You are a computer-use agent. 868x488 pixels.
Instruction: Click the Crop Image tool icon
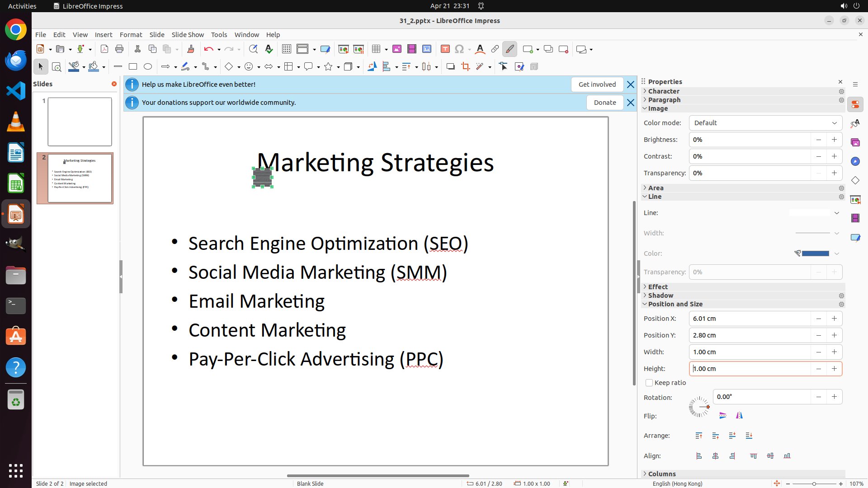465,67
